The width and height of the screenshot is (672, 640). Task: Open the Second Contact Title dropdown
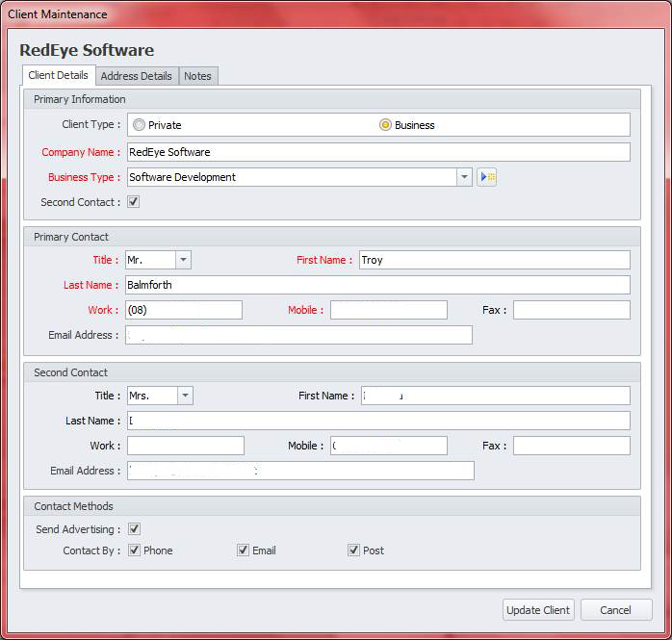click(x=185, y=396)
